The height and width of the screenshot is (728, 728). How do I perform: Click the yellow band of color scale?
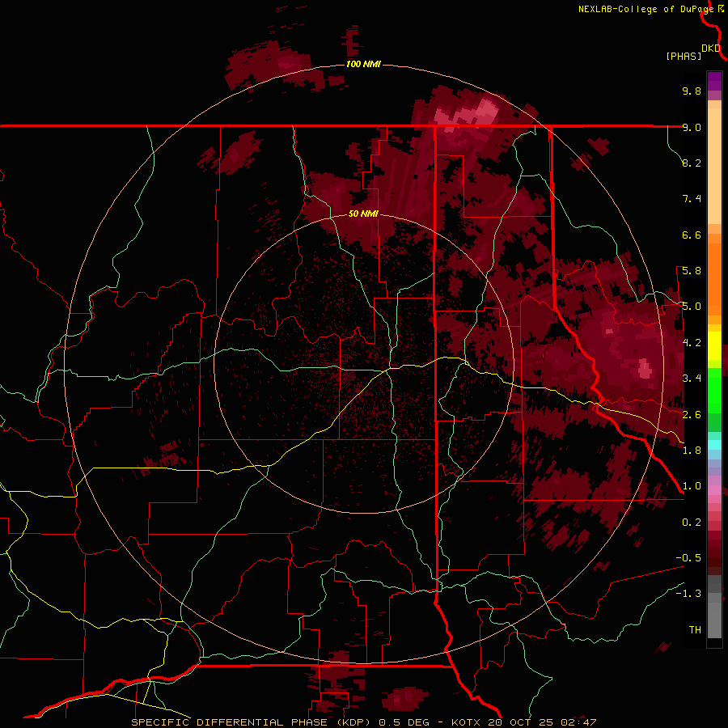click(x=714, y=346)
